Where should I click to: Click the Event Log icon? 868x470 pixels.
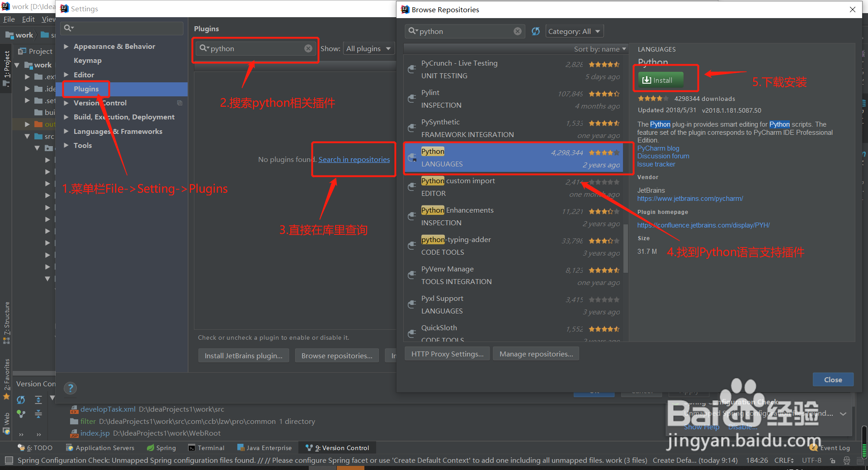click(x=814, y=447)
